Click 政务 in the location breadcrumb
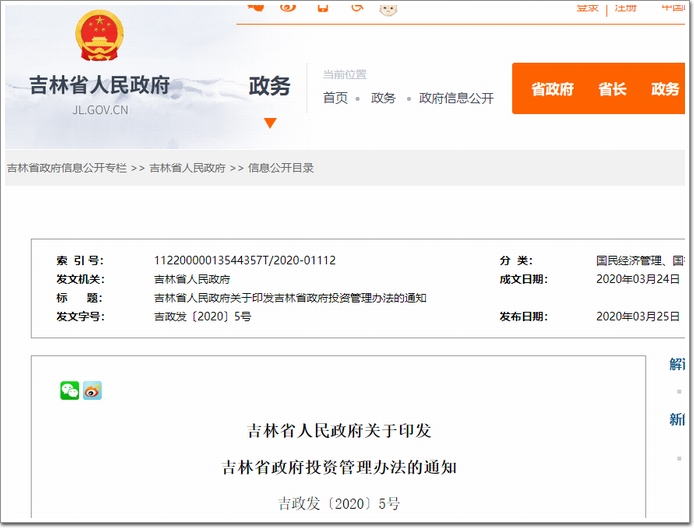Image resolution: width=694 pixels, height=528 pixels. [383, 98]
